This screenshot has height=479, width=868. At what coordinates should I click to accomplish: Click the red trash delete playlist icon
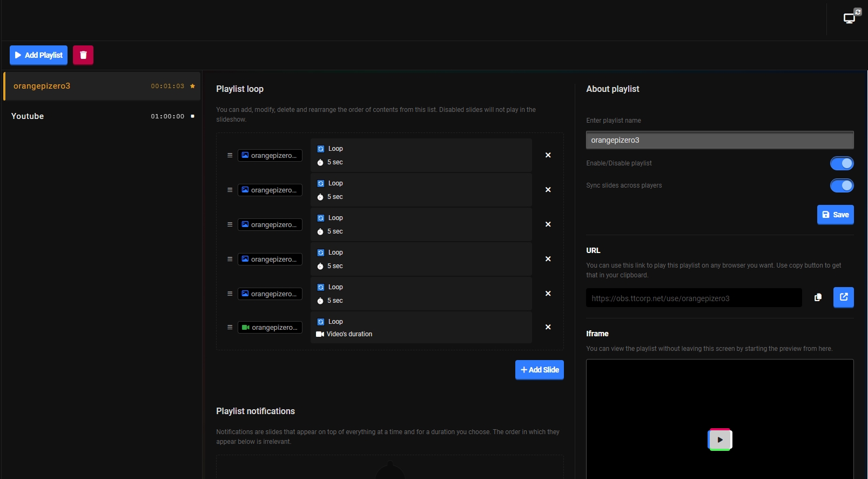83,55
